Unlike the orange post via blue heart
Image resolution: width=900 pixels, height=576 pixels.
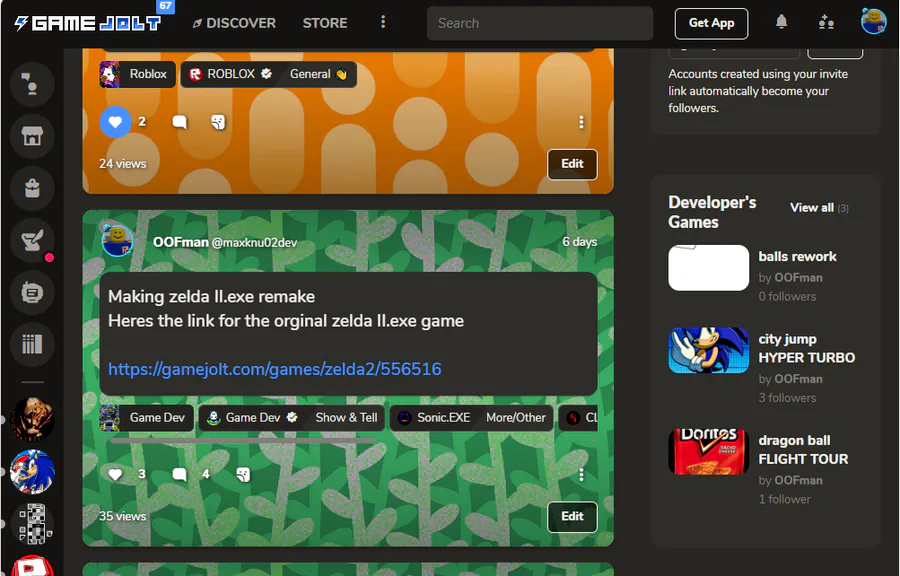point(115,122)
